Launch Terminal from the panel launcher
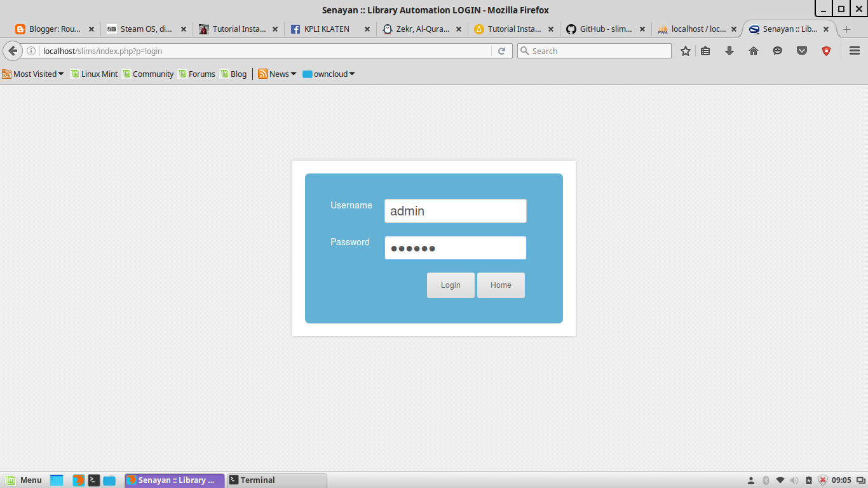Viewport: 868px width, 488px height. click(94, 480)
